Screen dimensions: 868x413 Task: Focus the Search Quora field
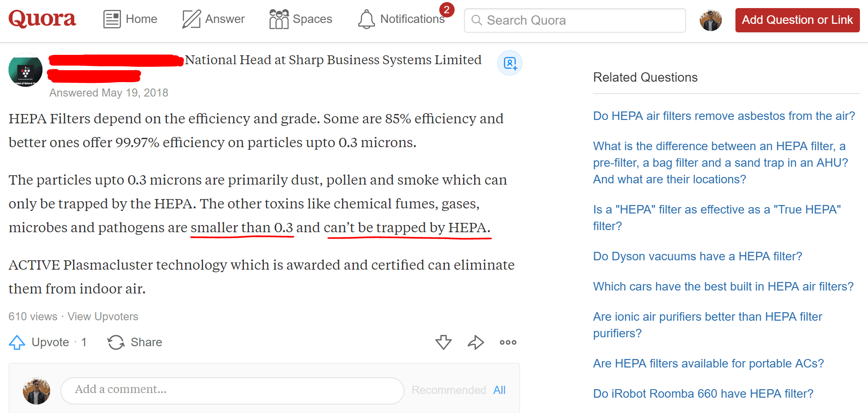(575, 20)
